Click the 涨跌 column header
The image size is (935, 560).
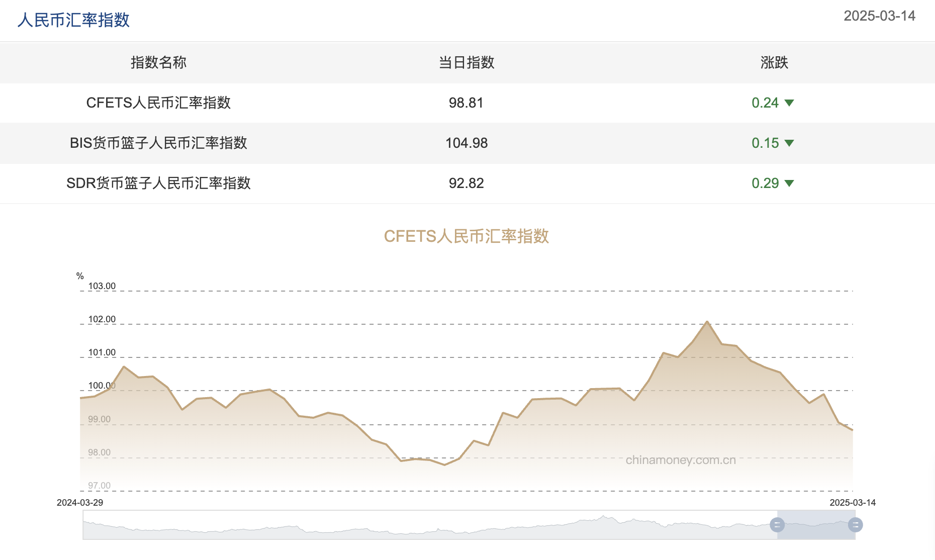774,63
